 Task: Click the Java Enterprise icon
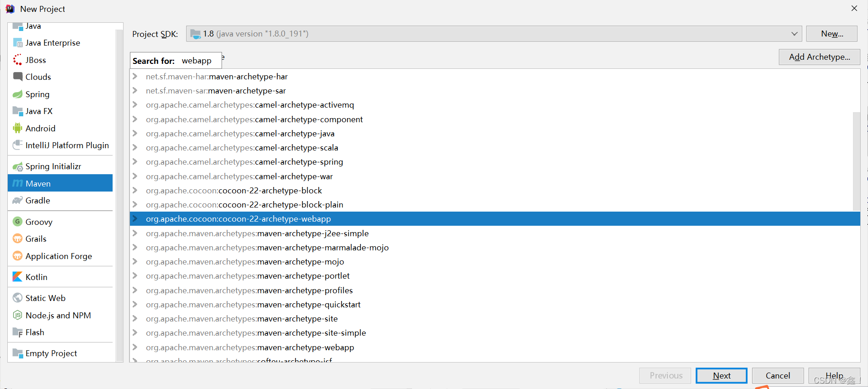[x=18, y=43]
